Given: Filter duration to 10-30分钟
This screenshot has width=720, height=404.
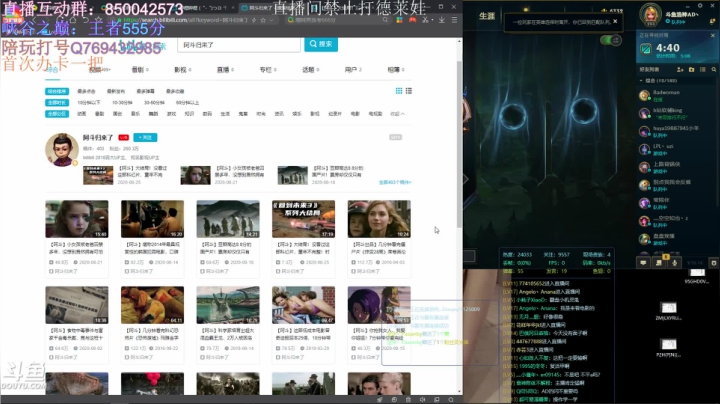Looking at the screenshot, I should tap(122, 103).
